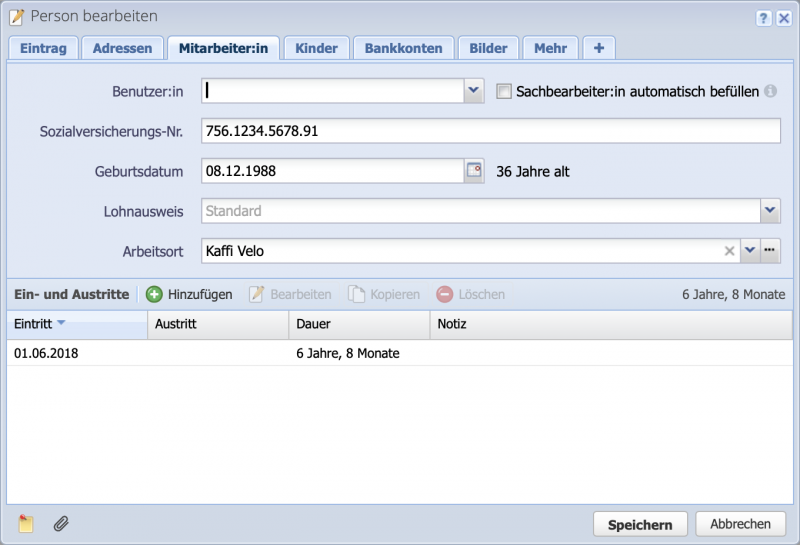Sort by the Austritt column header
Screen dimensions: 800x545
[x=218, y=324]
